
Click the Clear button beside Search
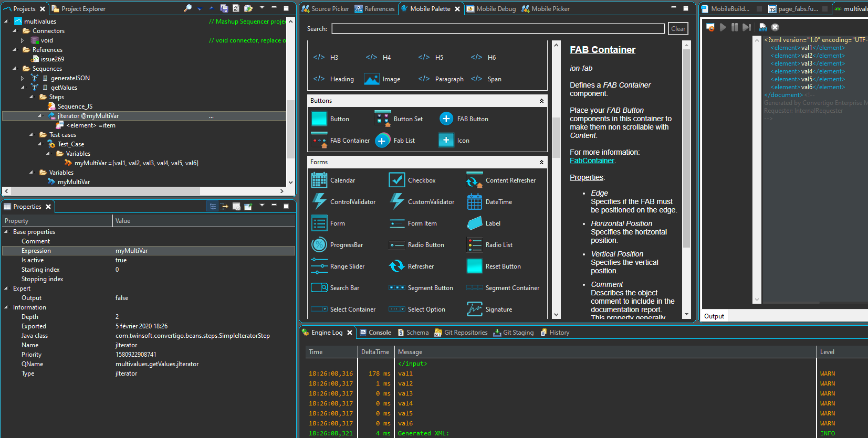[x=678, y=29]
